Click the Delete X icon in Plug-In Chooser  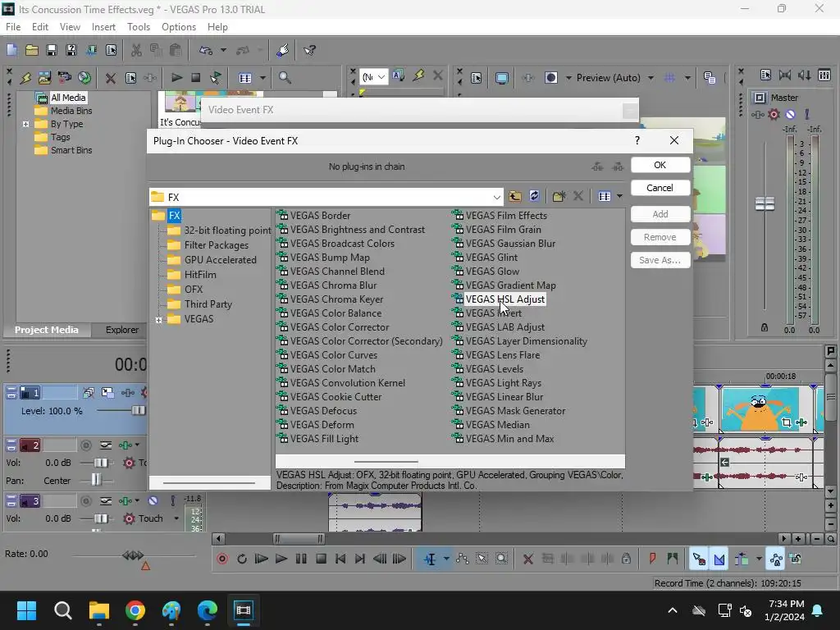578,196
